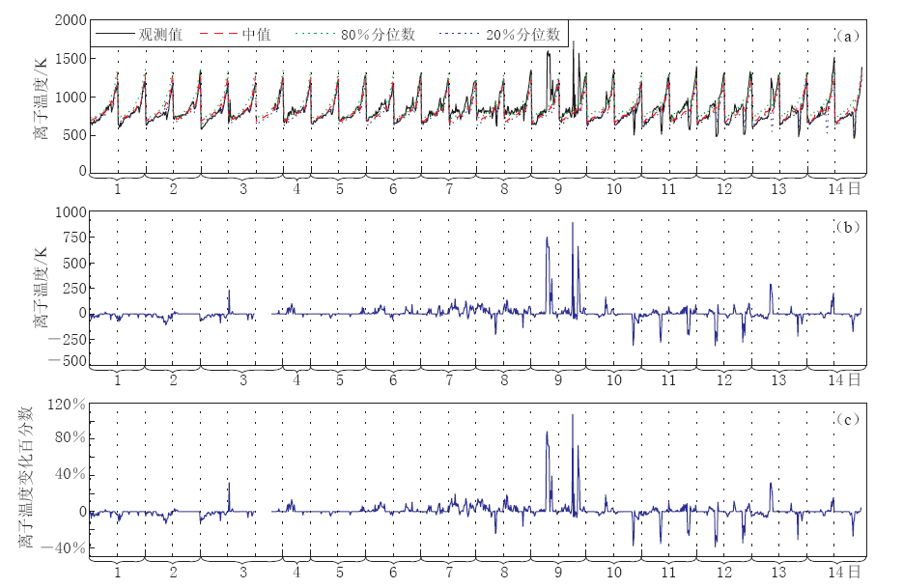Select the 80%分位数 legend label
This screenshot has height=588, width=903.
tap(378, 35)
